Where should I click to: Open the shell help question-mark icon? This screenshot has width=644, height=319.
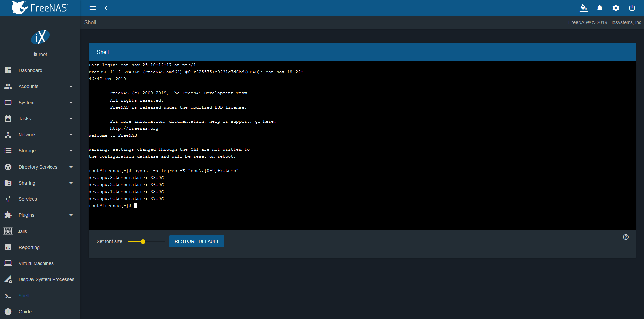tap(626, 237)
